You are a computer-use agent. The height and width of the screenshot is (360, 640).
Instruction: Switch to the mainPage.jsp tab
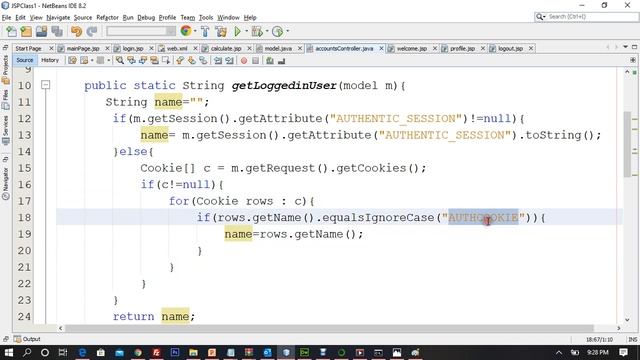tap(83, 49)
